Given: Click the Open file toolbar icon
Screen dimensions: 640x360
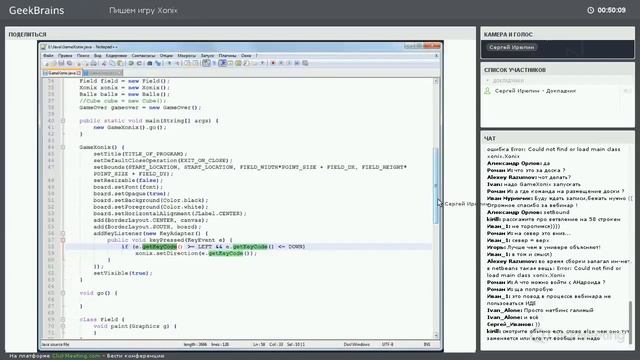Looking at the screenshot, I should coord(53,63).
